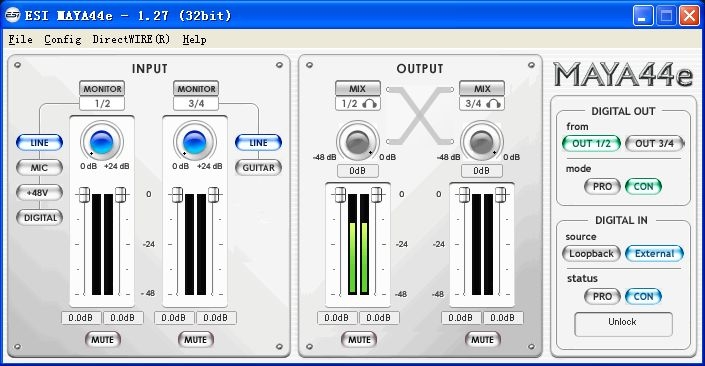Click the blue input 1/2 gain knob
The image size is (705, 366).
click(102, 142)
